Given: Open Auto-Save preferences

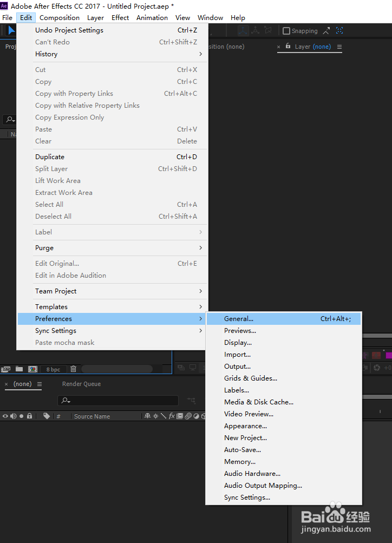Looking at the screenshot, I should [x=284, y=450].
